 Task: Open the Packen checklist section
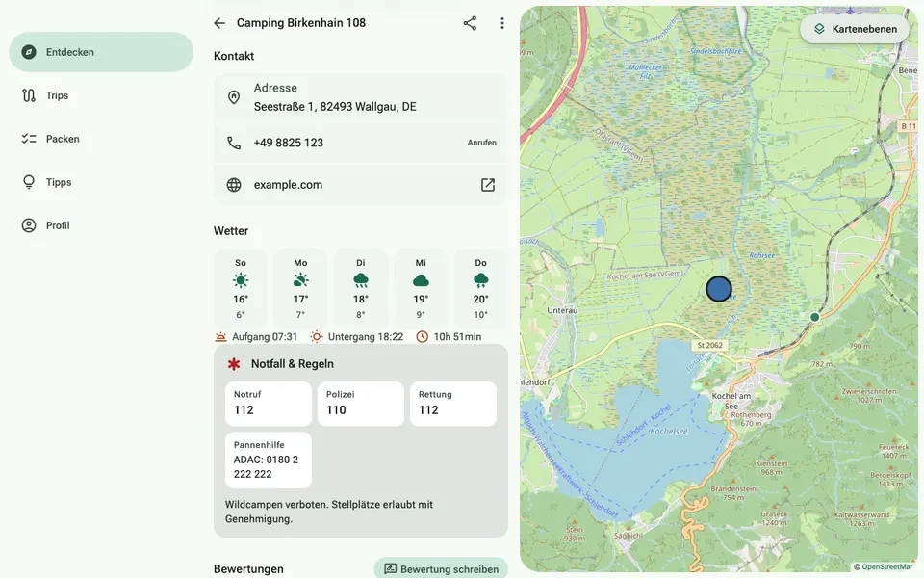click(101, 139)
